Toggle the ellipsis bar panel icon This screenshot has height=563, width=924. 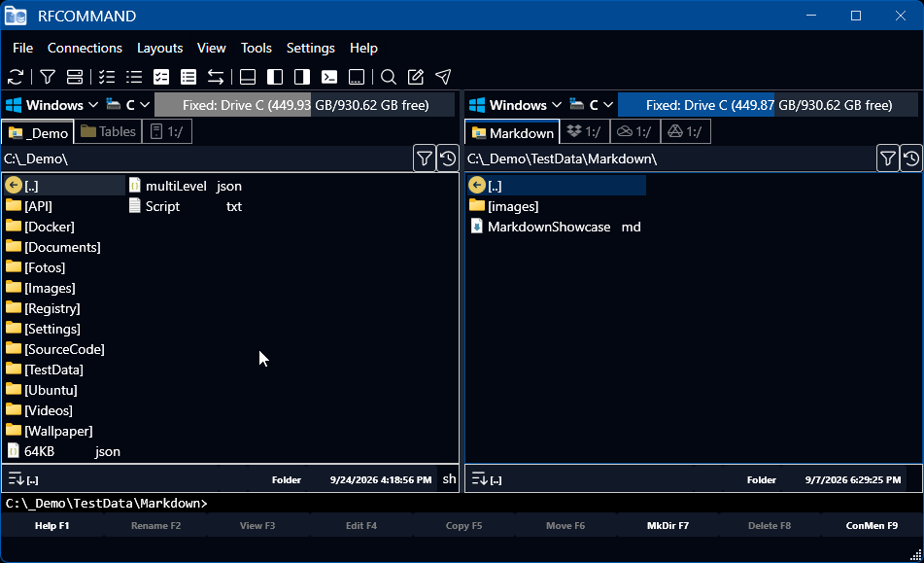(x=357, y=77)
